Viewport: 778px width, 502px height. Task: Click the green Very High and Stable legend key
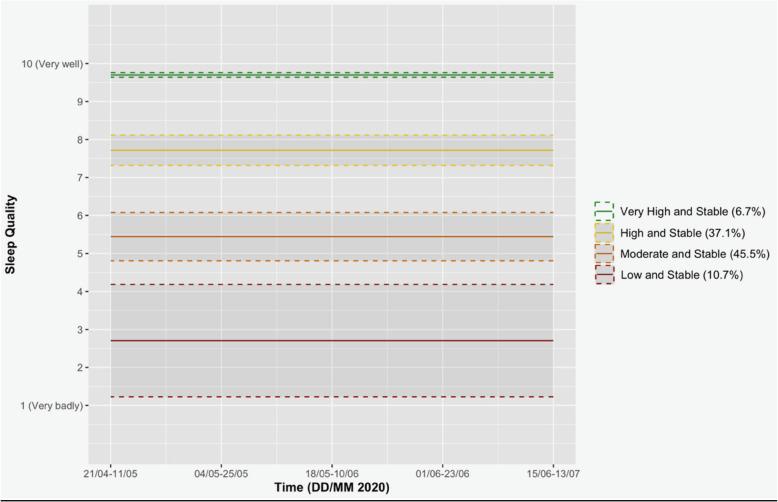coord(603,212)
